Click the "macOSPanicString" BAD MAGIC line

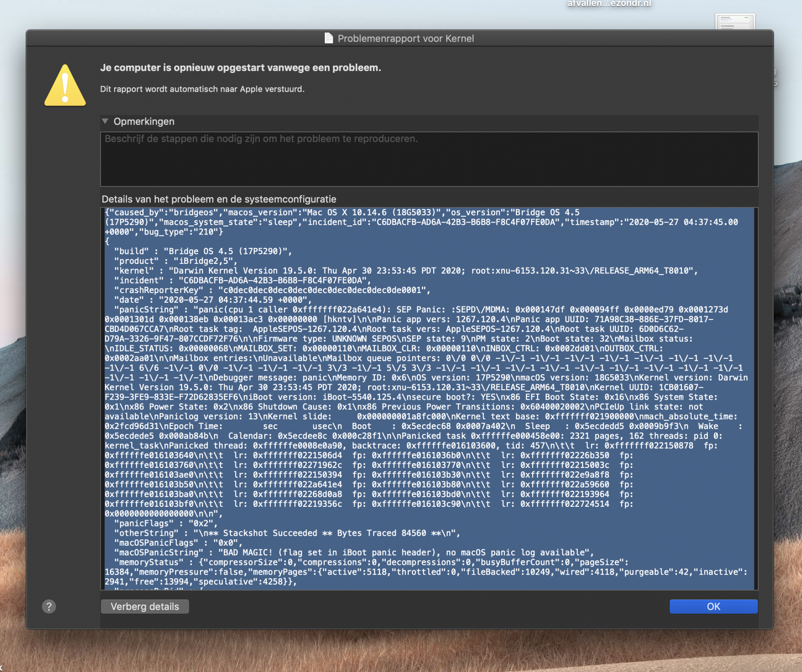(354, 553)
